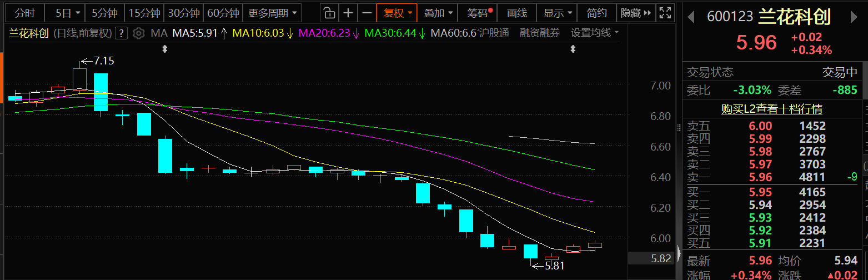Toggle the 简约 simple view mode

pyautogui.click(x=597, y=13)
